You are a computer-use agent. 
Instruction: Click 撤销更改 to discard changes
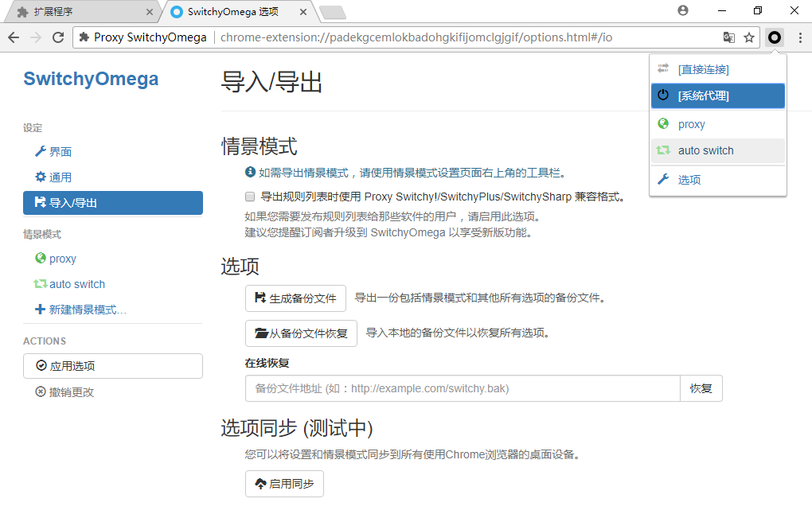point(113,391)
